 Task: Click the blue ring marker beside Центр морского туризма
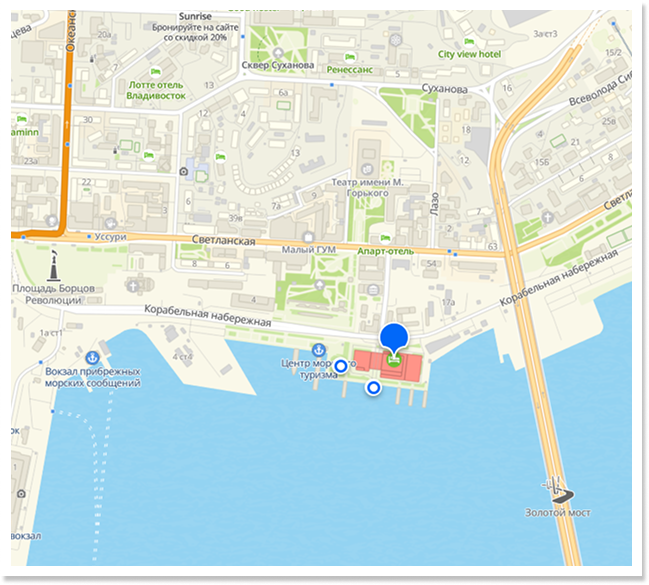pos(341,366)
